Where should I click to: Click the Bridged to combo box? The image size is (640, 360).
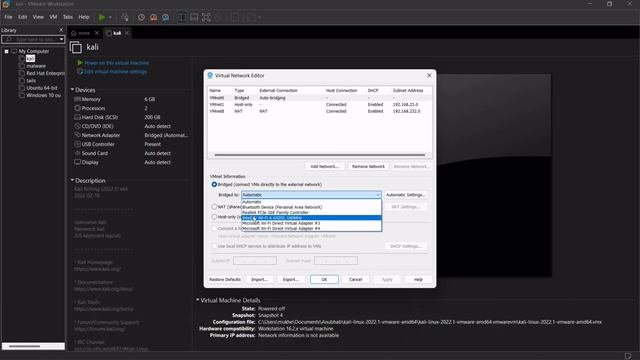pyautogui.click(x=311, y=195)
